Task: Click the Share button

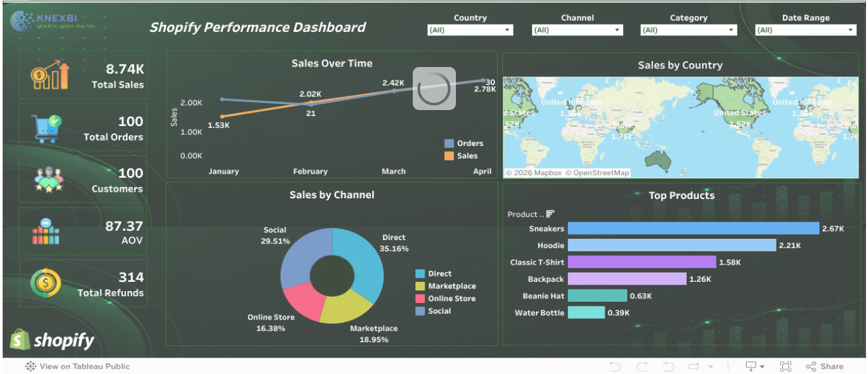Action: pyautogui.click(x=824, y=366)
